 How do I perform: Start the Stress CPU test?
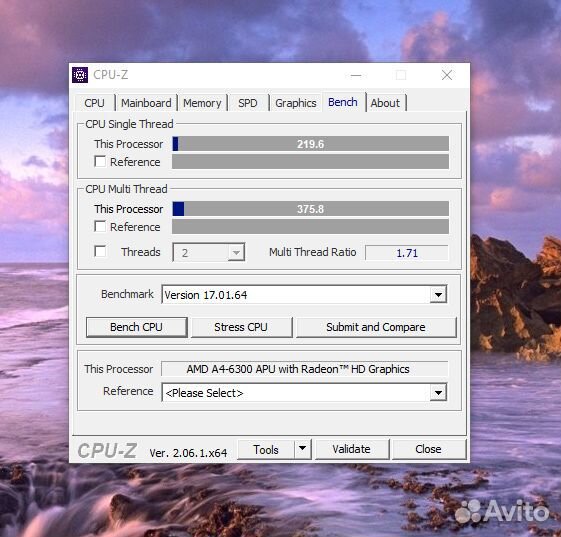[x=241, y=327]
